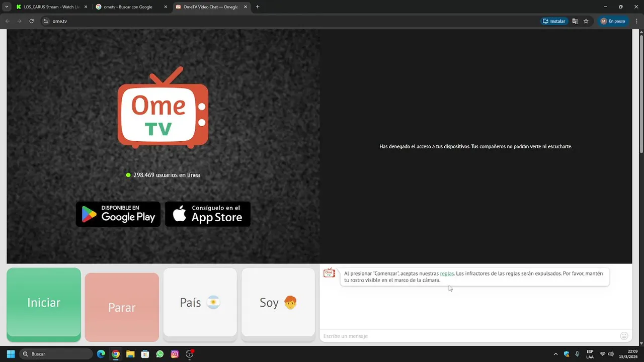Image resolution: width=644 pixels, height=362 pixels.
Task: Open the Google Play download badge
Action: (118, 214)
